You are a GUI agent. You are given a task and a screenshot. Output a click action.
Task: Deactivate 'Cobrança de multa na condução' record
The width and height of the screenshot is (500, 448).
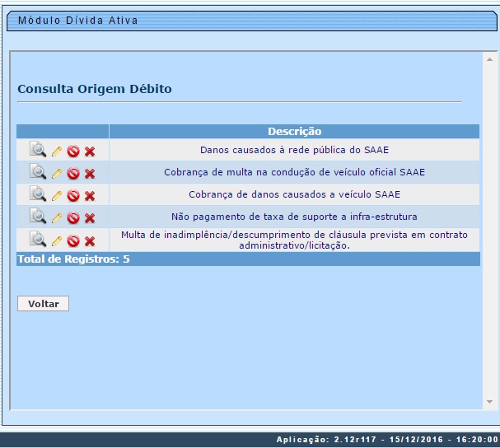73,174
